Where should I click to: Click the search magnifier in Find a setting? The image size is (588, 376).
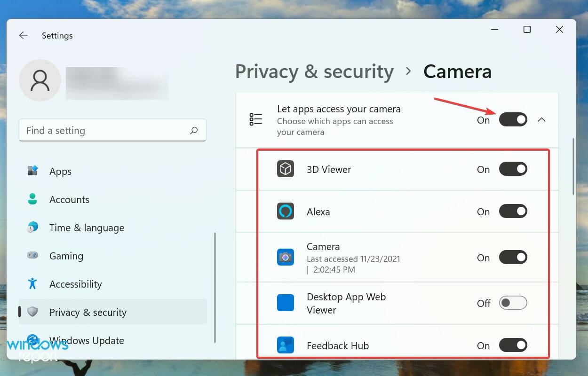coord(194,130)
